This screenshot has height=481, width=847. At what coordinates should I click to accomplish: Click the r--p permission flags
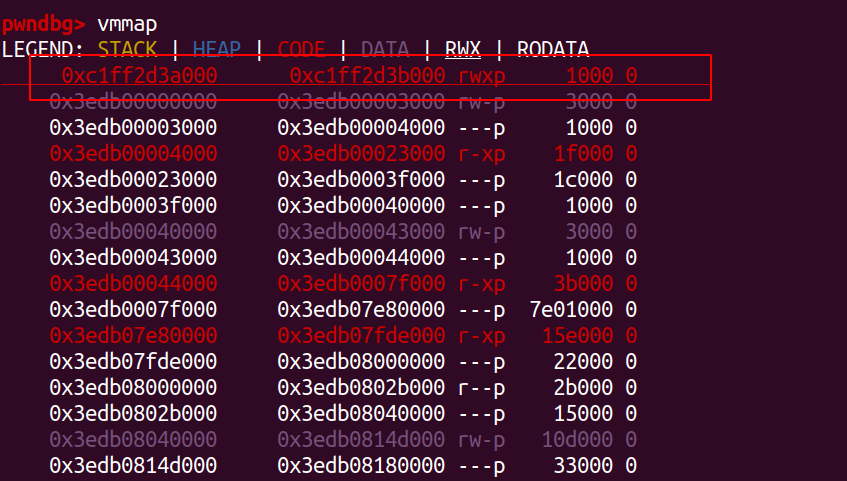tap(482, 387)
